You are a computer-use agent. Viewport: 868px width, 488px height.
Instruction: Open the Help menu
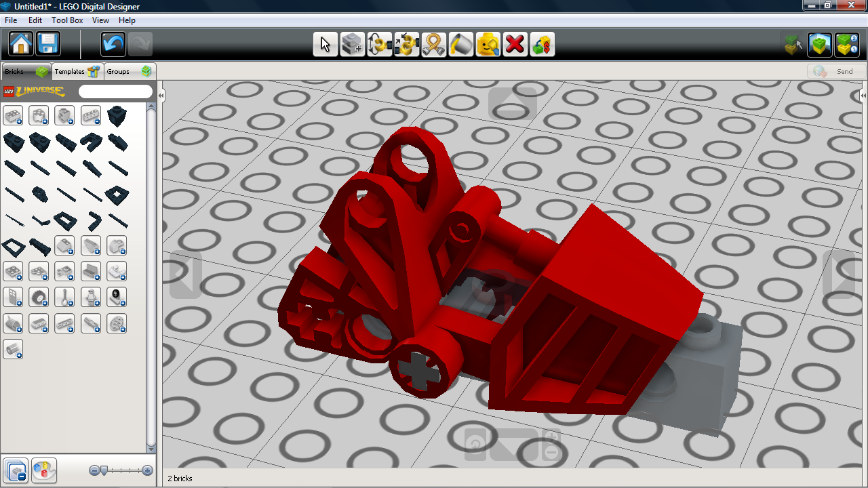(x=127, y=20)
